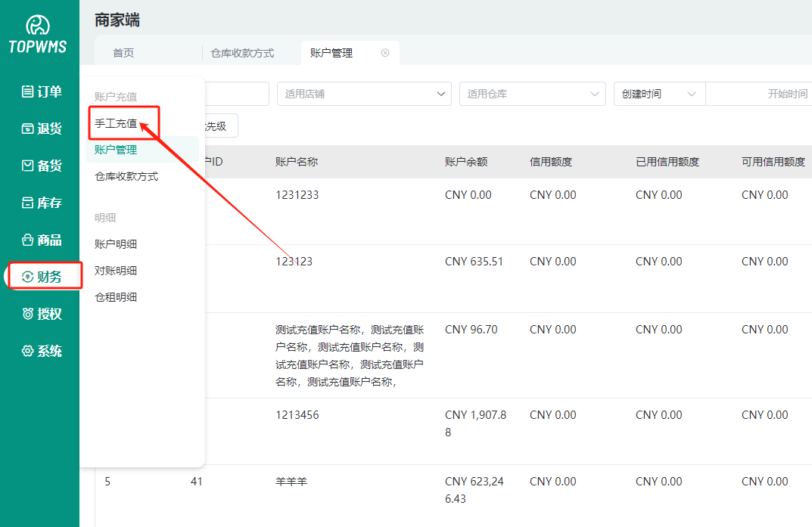812x527 pixels.
Task: Click balance CNY 96.70
Action: point(471,330)
